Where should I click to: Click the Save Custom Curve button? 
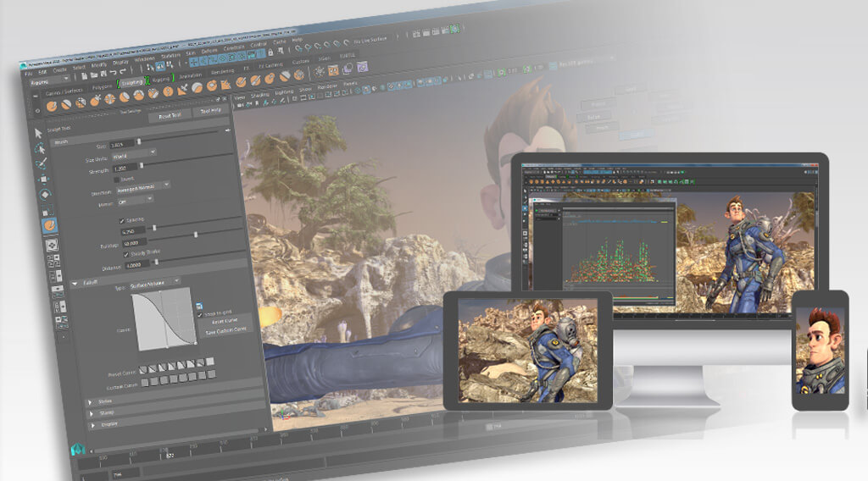[x=225, y=330]
